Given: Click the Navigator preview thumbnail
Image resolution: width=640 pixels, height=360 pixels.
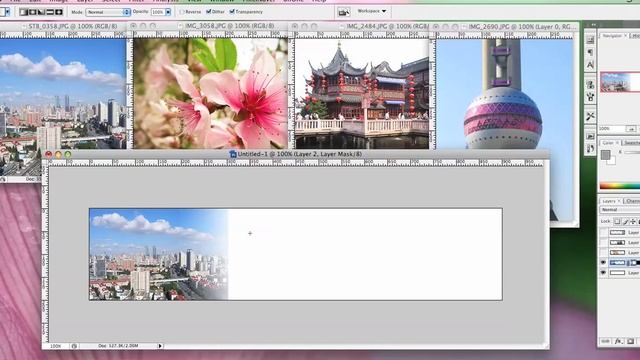Looking at the screenshot, I should click(x=620, y=82).
